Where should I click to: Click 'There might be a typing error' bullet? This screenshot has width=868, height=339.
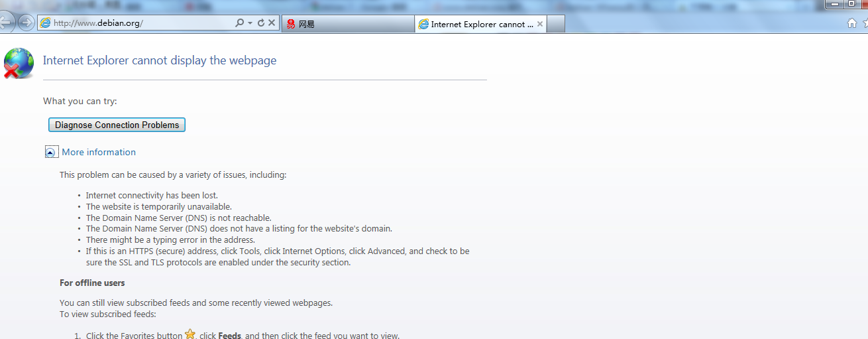pos(170,239)
